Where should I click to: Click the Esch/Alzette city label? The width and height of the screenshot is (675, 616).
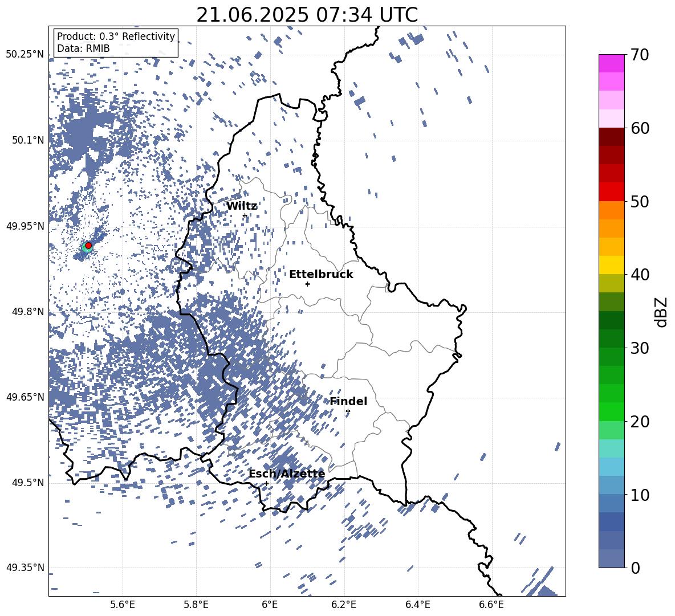tap(287, 474)
